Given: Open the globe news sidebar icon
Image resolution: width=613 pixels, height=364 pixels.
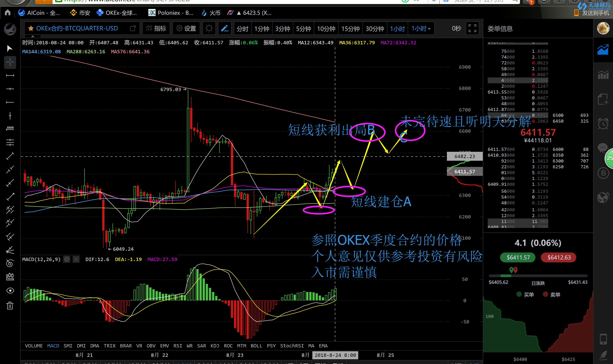Looking at the screenshot, I should (x=603, y=197).
